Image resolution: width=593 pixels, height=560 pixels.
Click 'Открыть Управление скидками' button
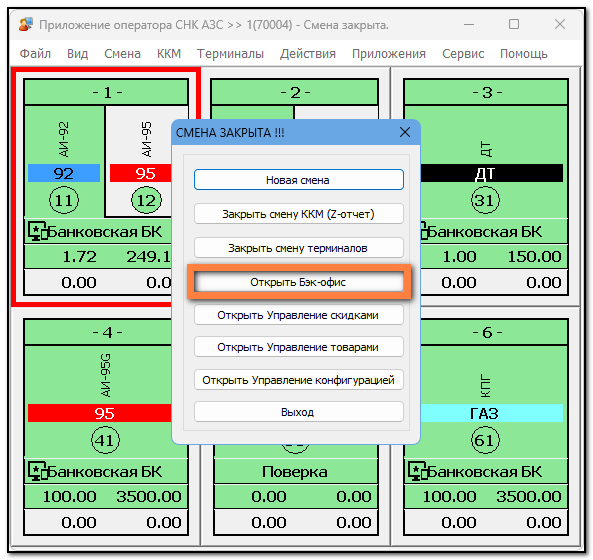(x=299, y=315)
